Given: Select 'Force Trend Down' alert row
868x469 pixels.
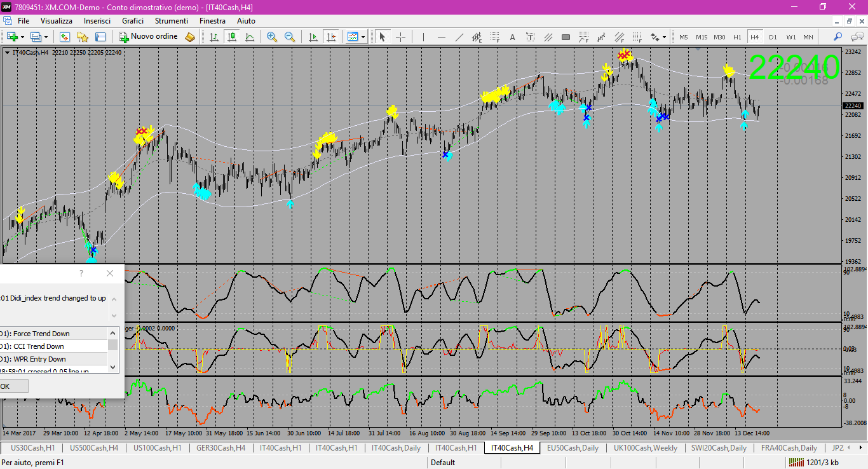Looking at the screenshot, I should coord(53,334).
